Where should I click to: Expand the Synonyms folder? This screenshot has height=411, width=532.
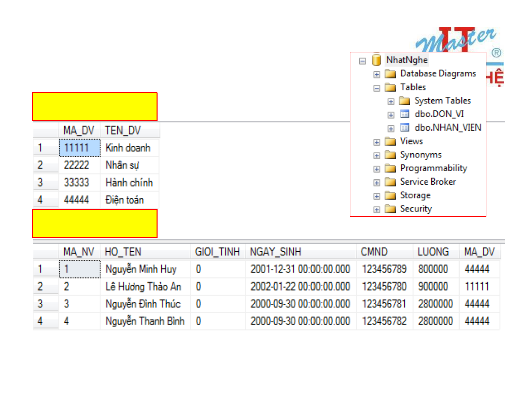(x=377, y=156)
